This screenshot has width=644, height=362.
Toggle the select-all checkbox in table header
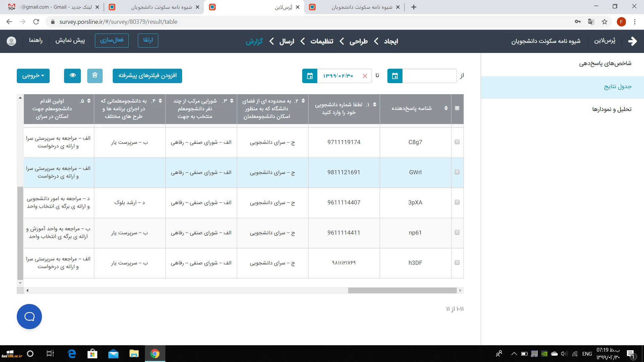point(457,108)
